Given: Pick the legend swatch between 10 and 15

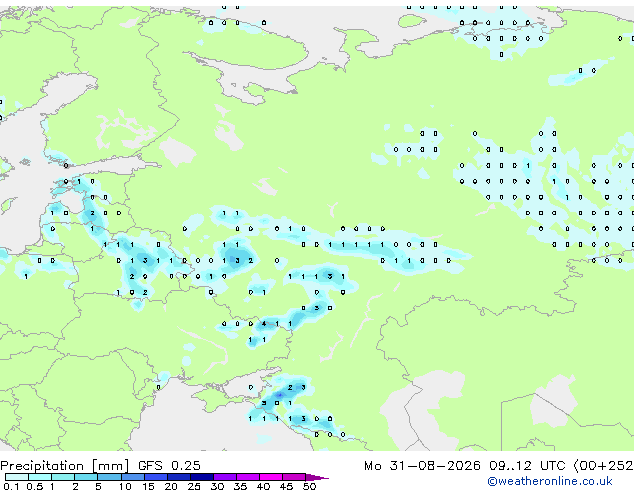Looking at the screenshot, I should point(133,477).
